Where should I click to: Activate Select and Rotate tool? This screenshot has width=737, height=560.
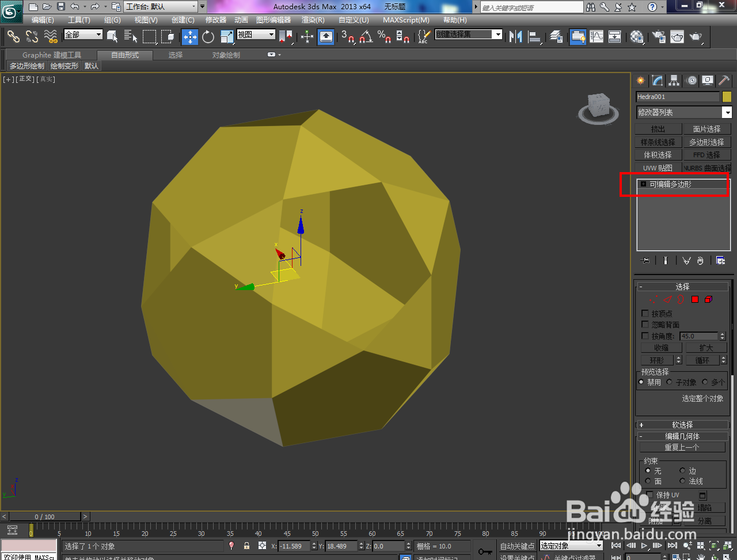tap(208, 36)
